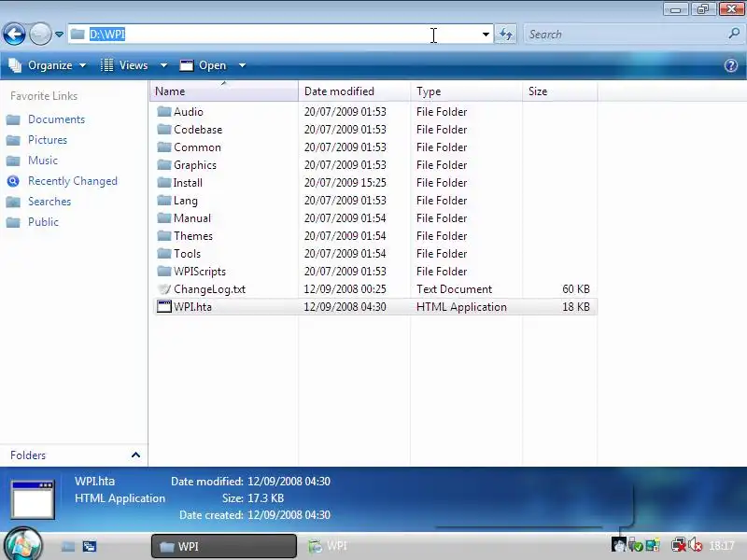Select the Themes folder icon

pos(164,236)
